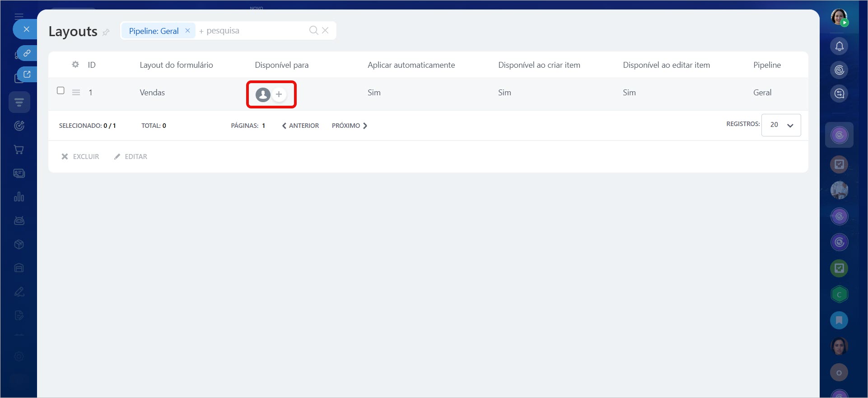Click the EDITAR button
The image size is (868, 398).
[131, 156]
